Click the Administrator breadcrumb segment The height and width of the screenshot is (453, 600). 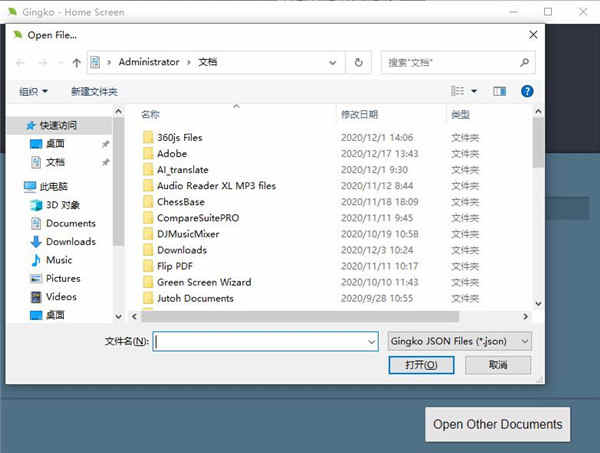pyautogui.click(x=149, y=62)
